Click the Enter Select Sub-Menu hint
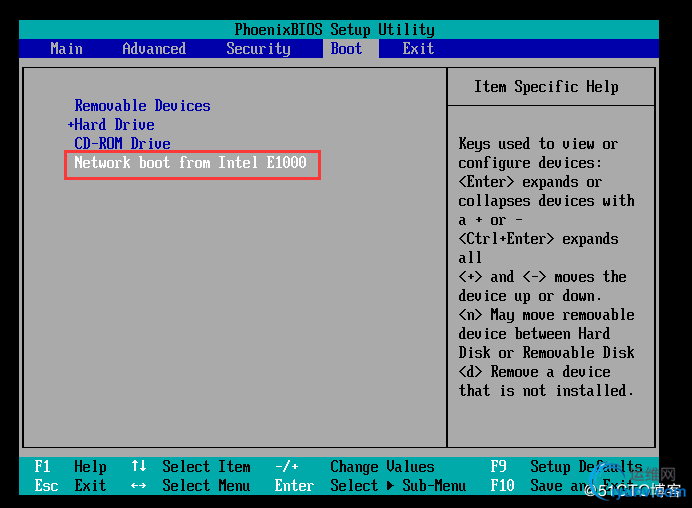The height and width of the screenshot is (508, 692). [370, 485]
